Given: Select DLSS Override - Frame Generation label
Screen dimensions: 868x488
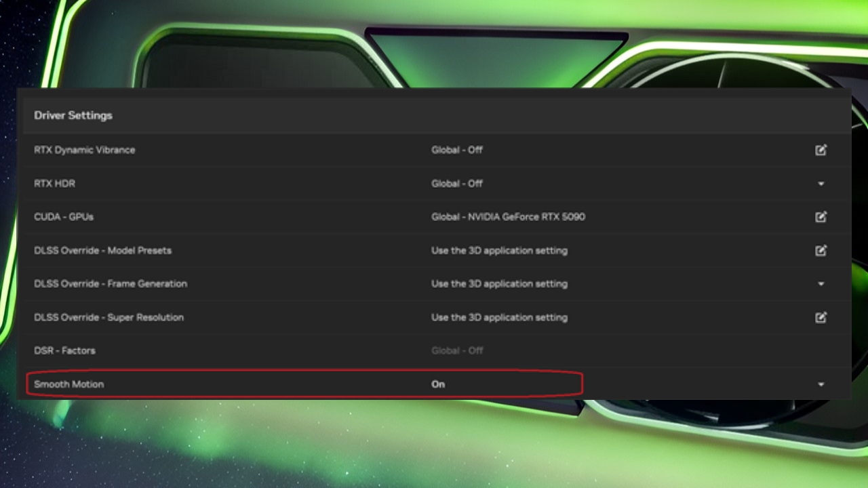Looking at the screenshot, I should point(111,283).
